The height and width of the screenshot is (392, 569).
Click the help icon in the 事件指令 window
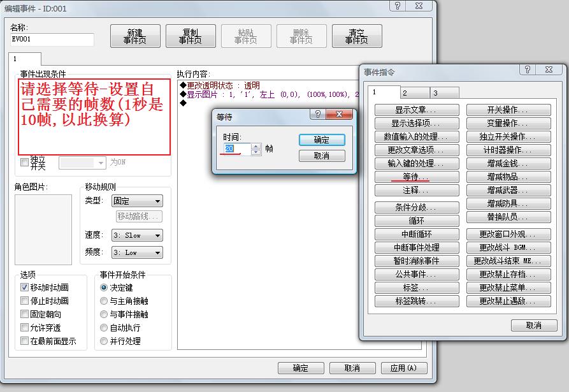(x=528, y=69)
